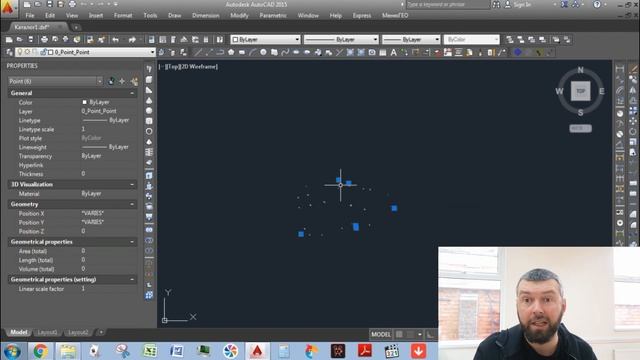Collapse Geometrical properties (setting) section

[x=132, y=280]
